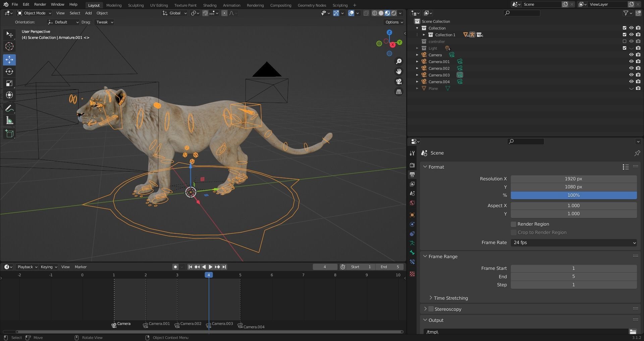Toggle proportional editing in header
The width and height of the screenshot is (644, 341).
tap(224, 13)
